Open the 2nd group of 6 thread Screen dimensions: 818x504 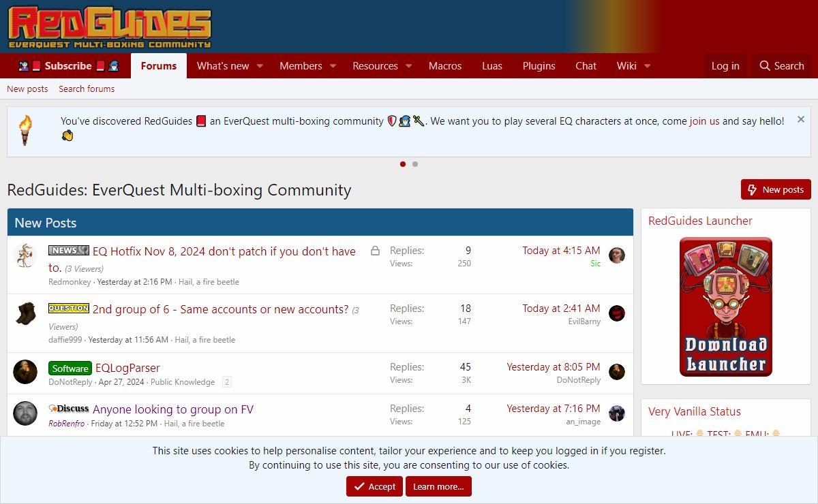point(221,309)
